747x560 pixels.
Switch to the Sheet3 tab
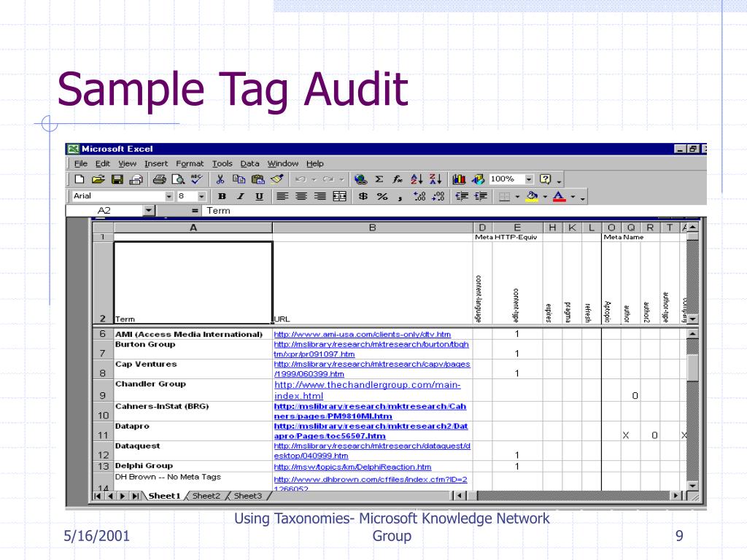tap(248, 496)
